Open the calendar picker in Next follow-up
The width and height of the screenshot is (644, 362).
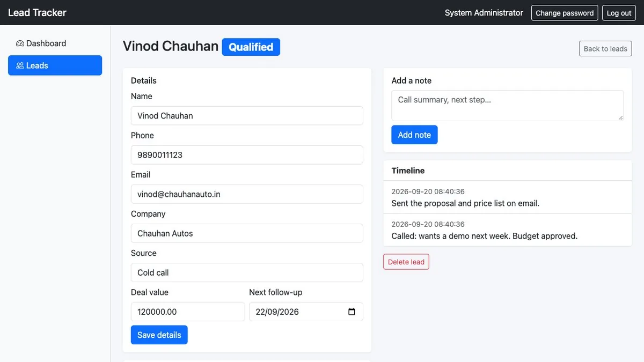[352, 312]
